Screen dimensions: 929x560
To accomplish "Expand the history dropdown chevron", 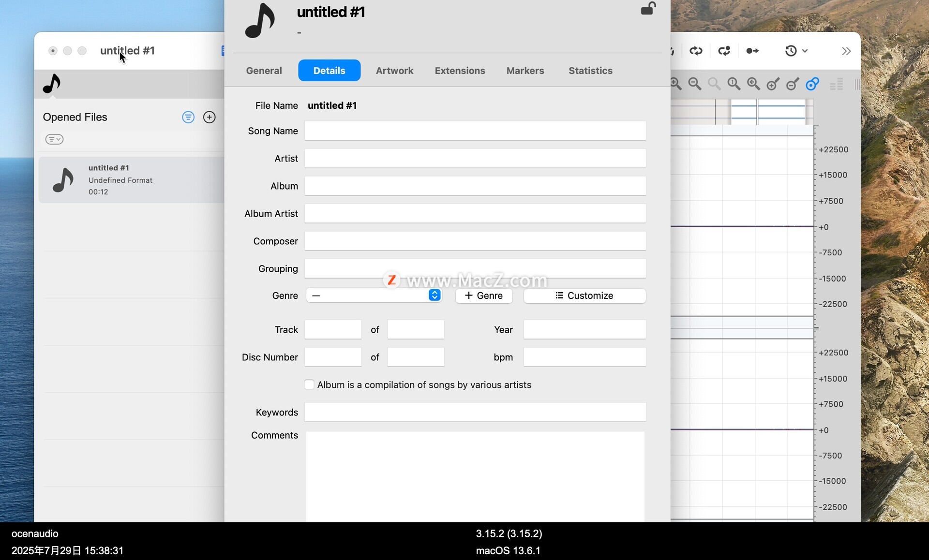I will (x=805, y=51).
